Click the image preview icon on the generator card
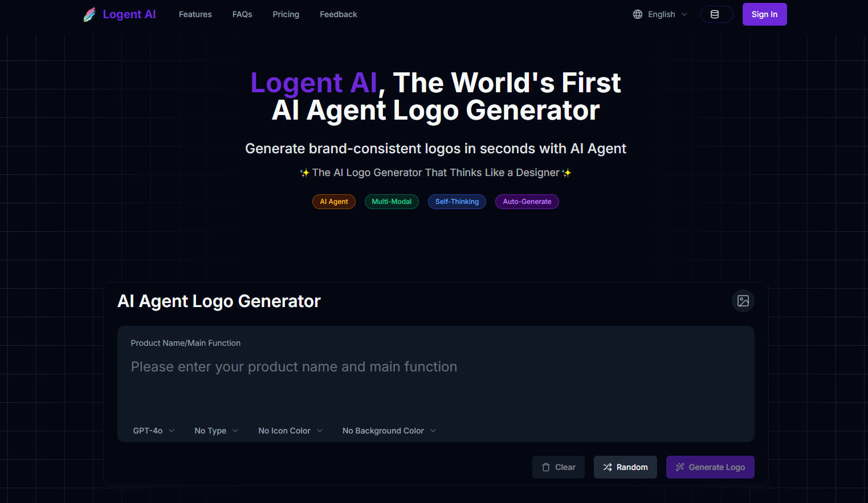This screenshot has width=868, height=503. coord(743,301)
